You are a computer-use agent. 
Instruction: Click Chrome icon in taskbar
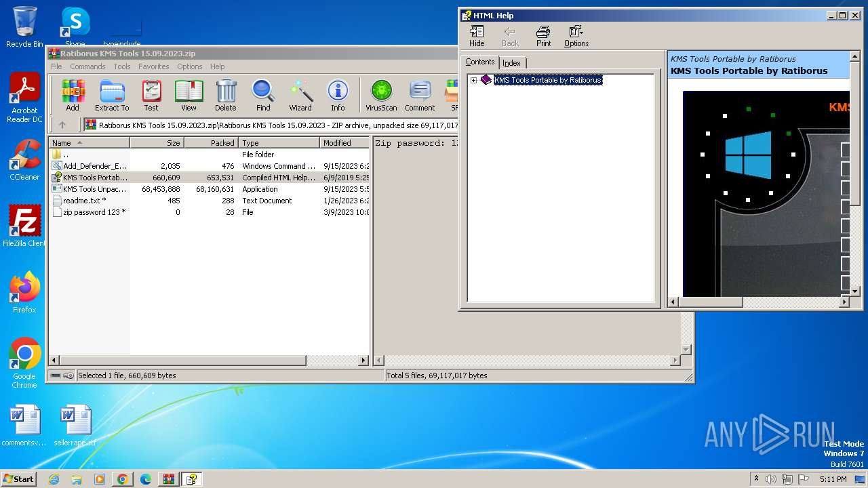[123, 479]
